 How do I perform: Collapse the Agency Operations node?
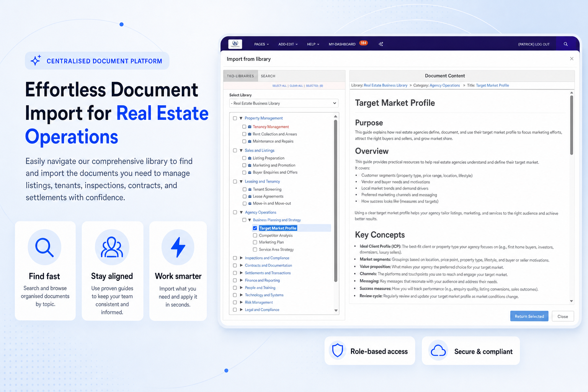point(241,212)
